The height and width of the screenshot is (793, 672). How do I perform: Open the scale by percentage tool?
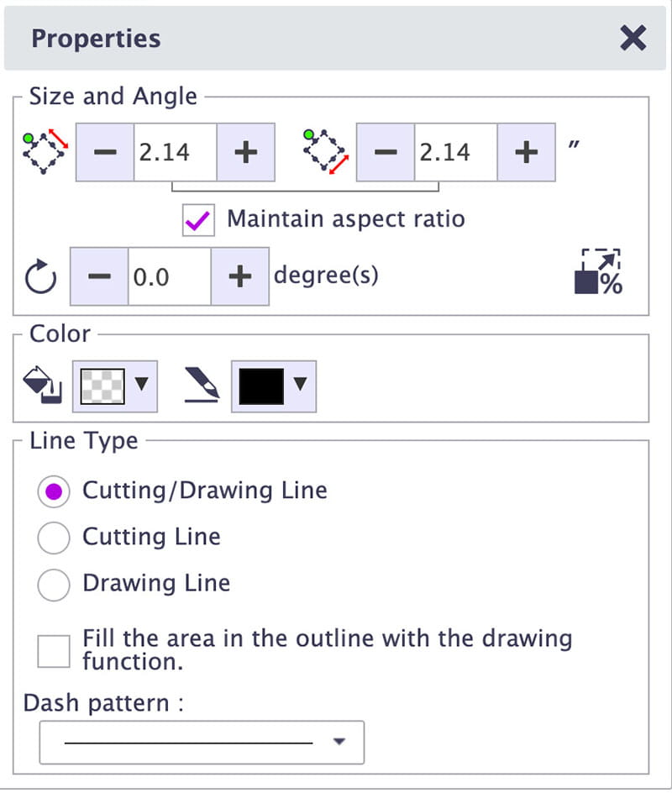pos(599,272)
